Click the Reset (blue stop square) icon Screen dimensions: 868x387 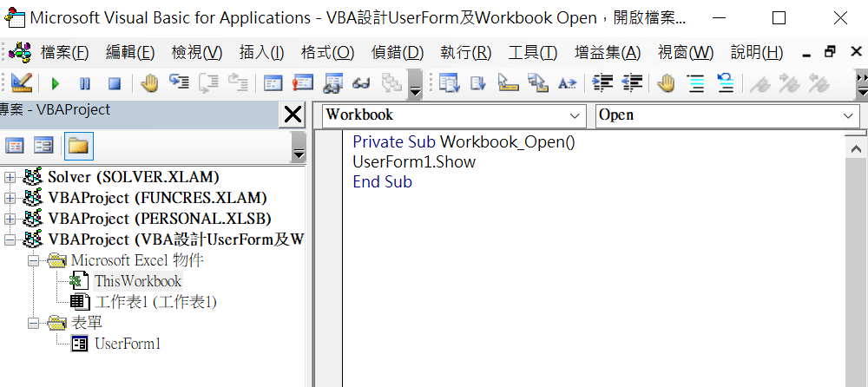pos(114,83)
